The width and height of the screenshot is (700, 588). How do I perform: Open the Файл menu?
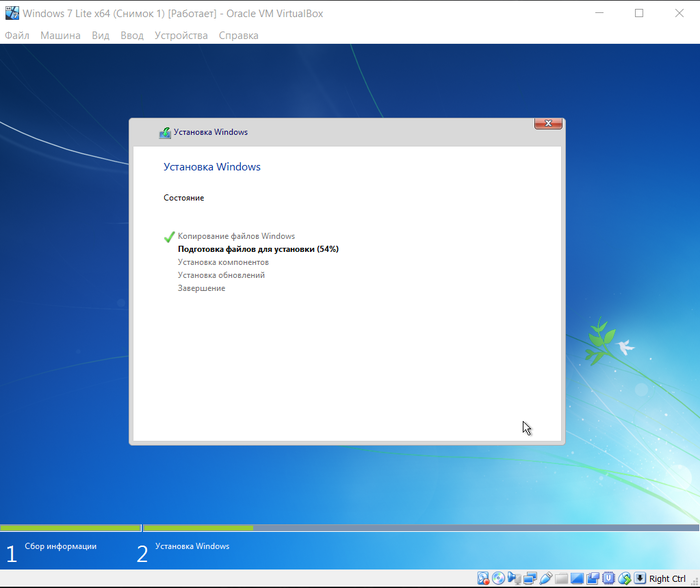click(x=17, y=35)
